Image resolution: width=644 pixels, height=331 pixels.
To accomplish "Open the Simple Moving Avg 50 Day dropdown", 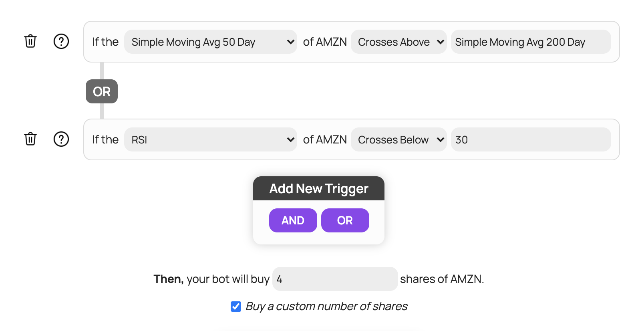I will point(211,42).
